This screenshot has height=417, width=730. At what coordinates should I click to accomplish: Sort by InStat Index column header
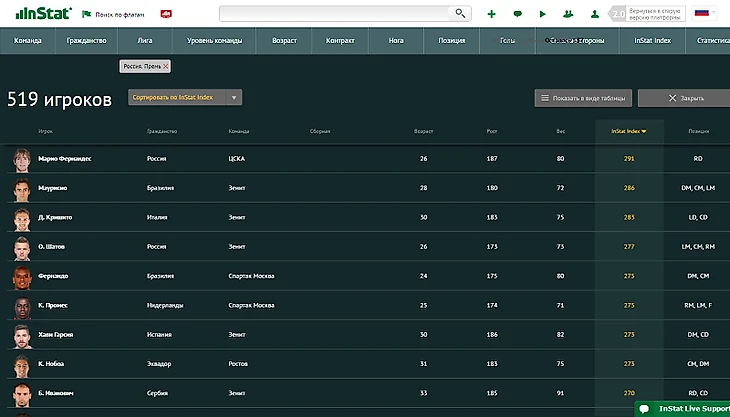629,131
